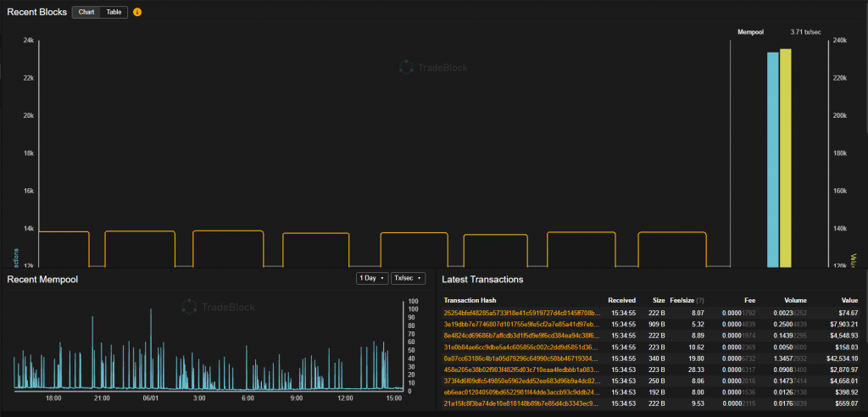Click the Fee/size question mark help icon
Viewport: 868px width, 417px height.
coord(700,301)
